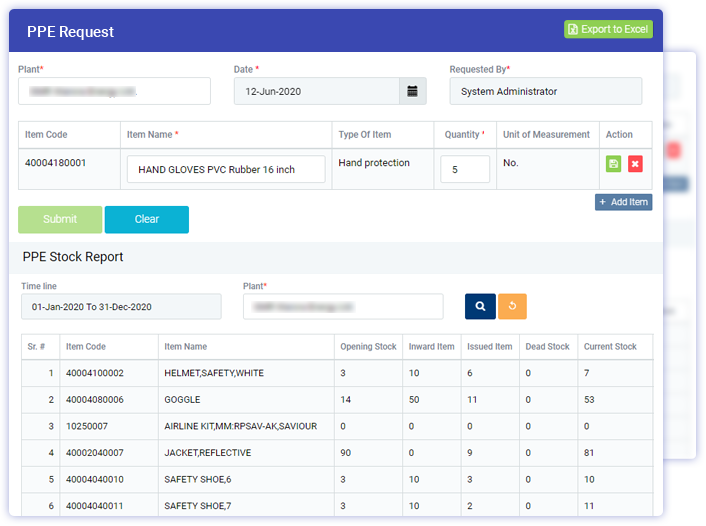Select the Plant field in Stock Report
Screen dimensions: 706x526
342,306
